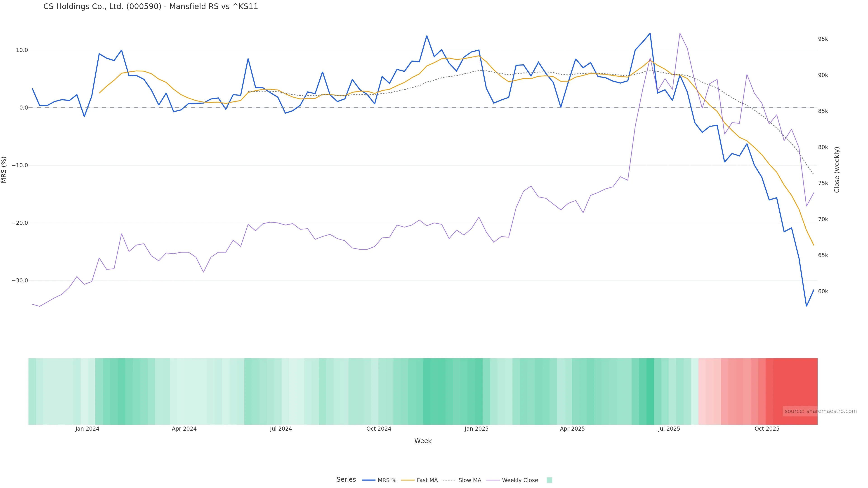The width and height of the screenshot is (868, 488).
Task: Select the Oct 2025 x-axis label
Action: tap(767, 429)
